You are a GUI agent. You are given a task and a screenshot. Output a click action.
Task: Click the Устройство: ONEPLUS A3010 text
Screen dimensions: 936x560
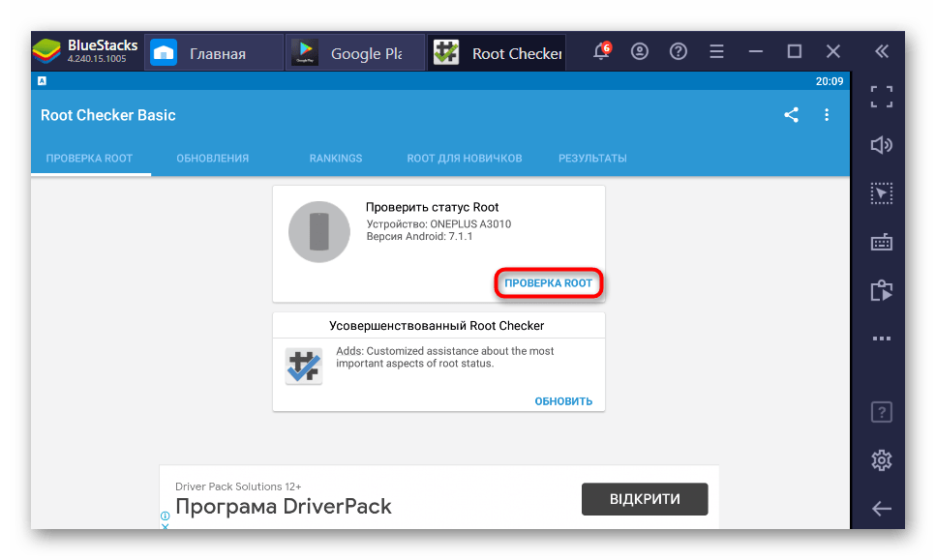pyautogui.click(x=438, y=224)
